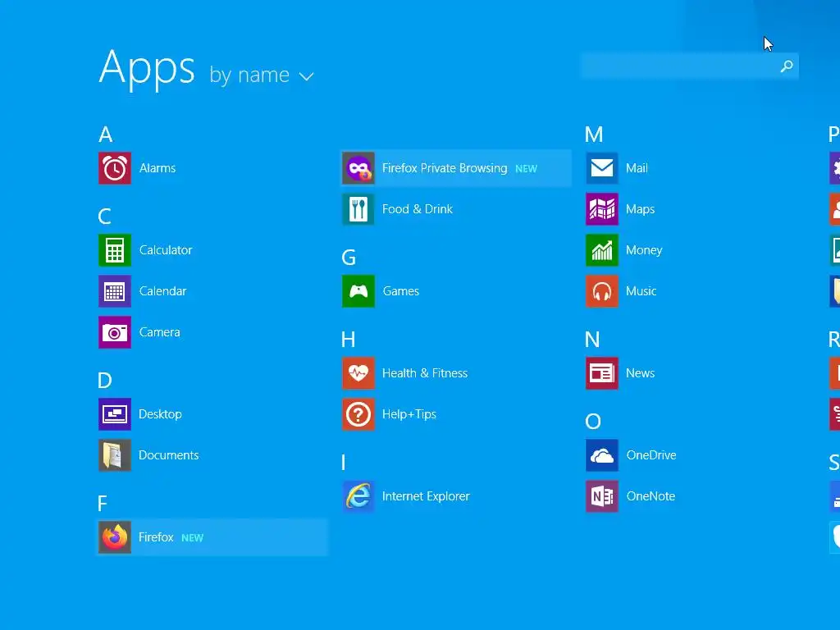Image resolution: width=840 pixels, height=630 pixels.
Task: Launch the Games controller icon
Action: (358, 291)
